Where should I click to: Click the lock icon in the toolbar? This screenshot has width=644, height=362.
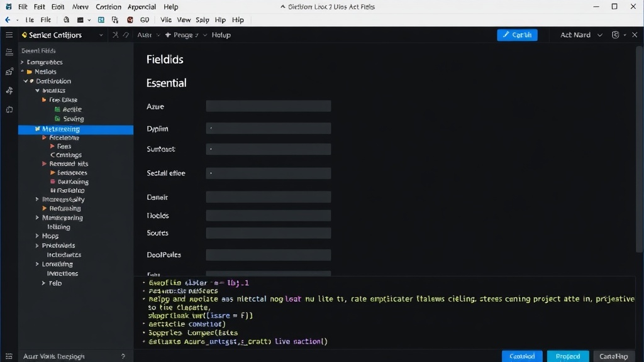pyautogui.click(x=66, y=19)
